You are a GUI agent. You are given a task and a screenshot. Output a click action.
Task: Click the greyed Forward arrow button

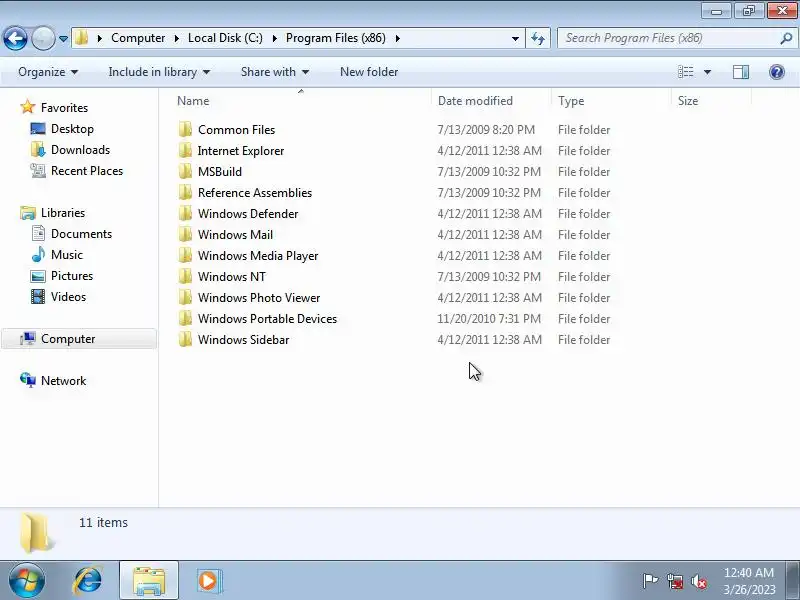43,38
